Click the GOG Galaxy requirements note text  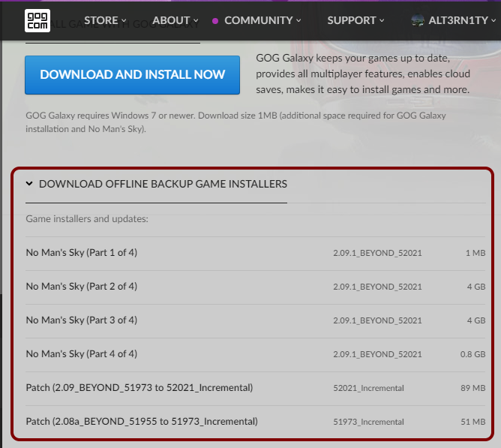(x=235, y=122)
